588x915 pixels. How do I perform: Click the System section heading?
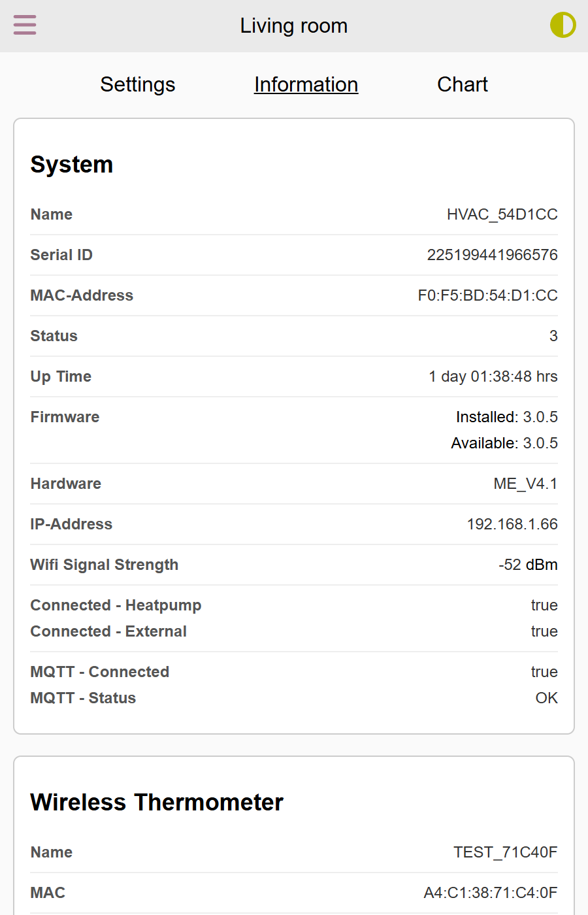(x=72, y=165)
